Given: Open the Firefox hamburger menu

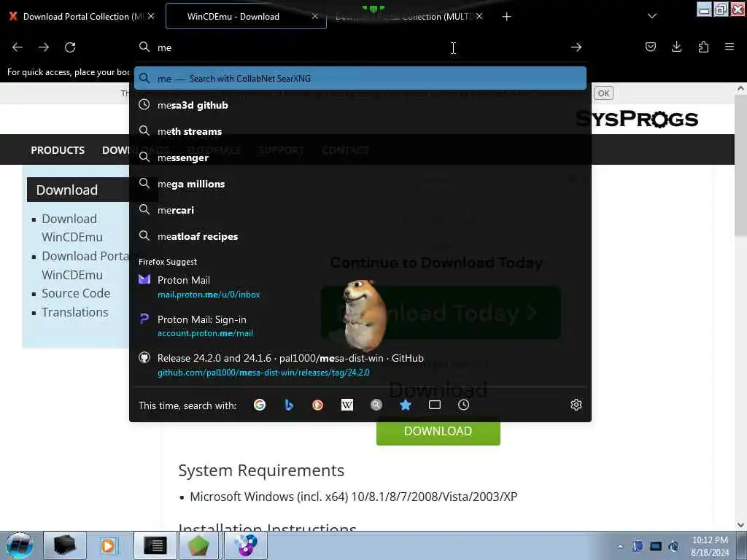Looking at the screenshot, I should (729, 47).
